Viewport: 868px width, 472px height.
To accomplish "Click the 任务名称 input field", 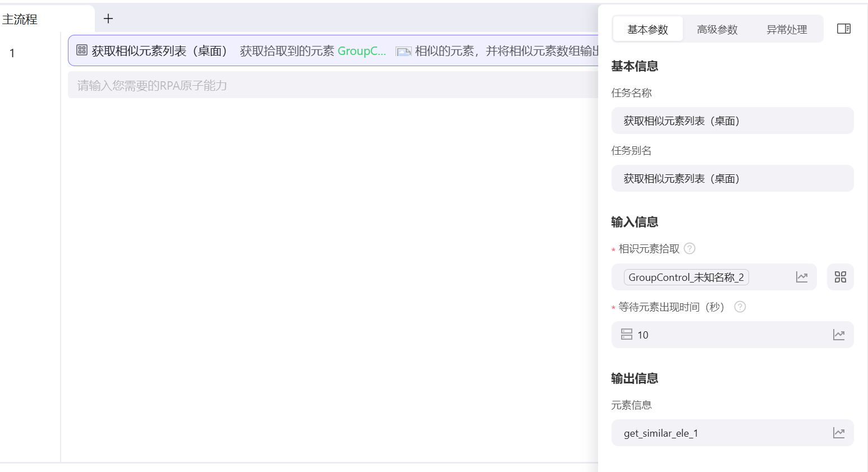I will (x=732, y=121).
